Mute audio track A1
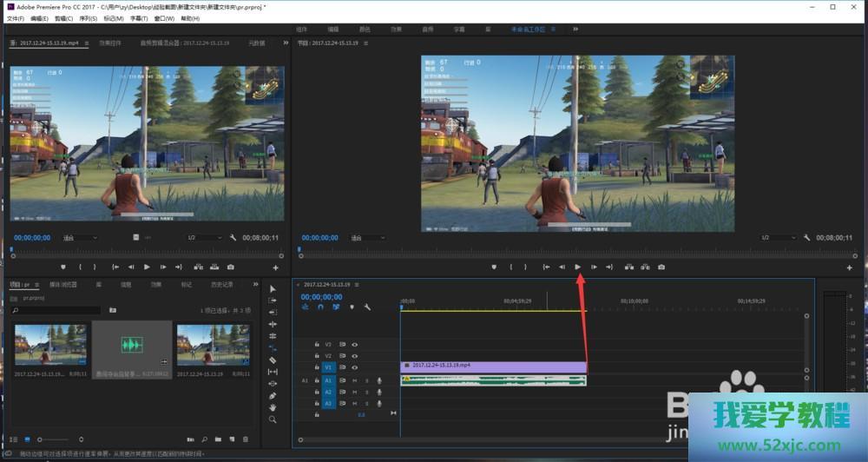 354,380
